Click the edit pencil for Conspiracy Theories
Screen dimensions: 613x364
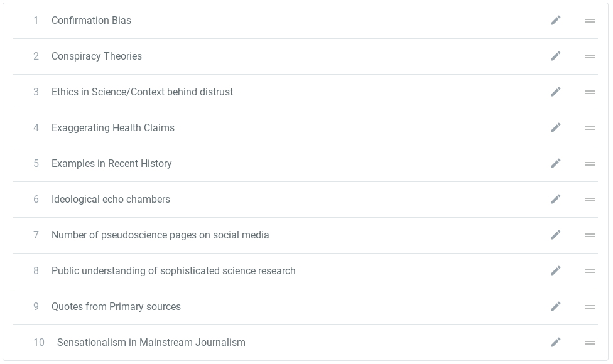(556, 56)
